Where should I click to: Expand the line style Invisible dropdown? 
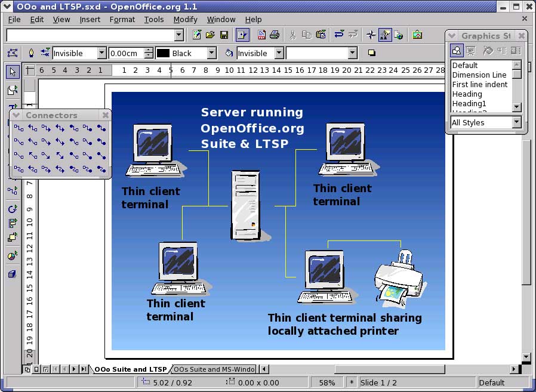[x=101, y=53]
